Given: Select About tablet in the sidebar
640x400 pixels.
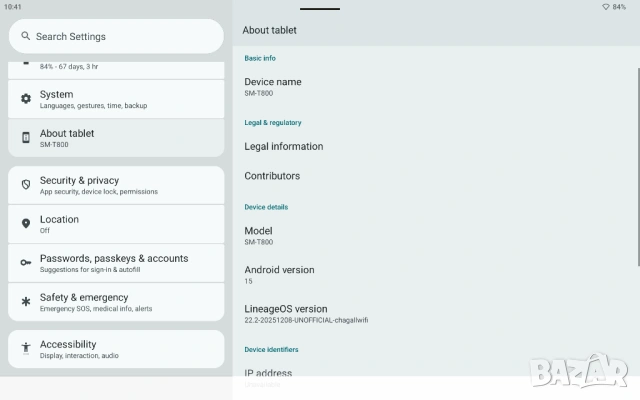Looking at the screenshot, I should 116,138.
